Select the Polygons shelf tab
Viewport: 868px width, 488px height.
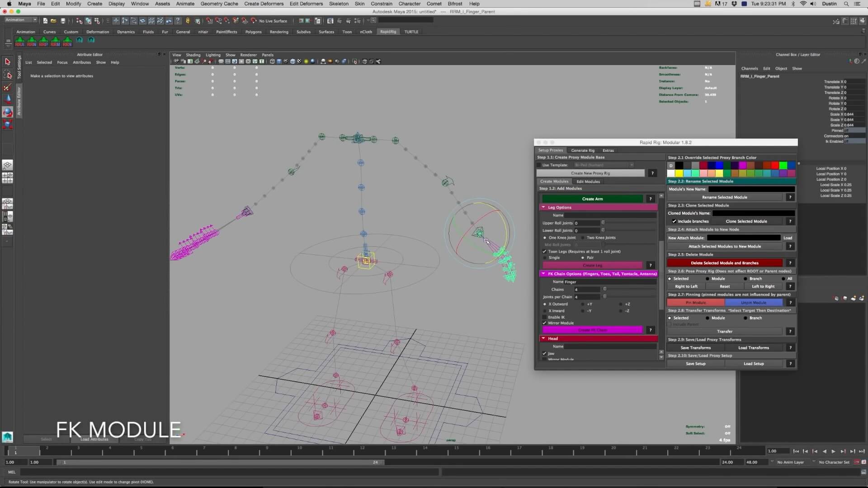pyautogui.click(x=253, y=32)
